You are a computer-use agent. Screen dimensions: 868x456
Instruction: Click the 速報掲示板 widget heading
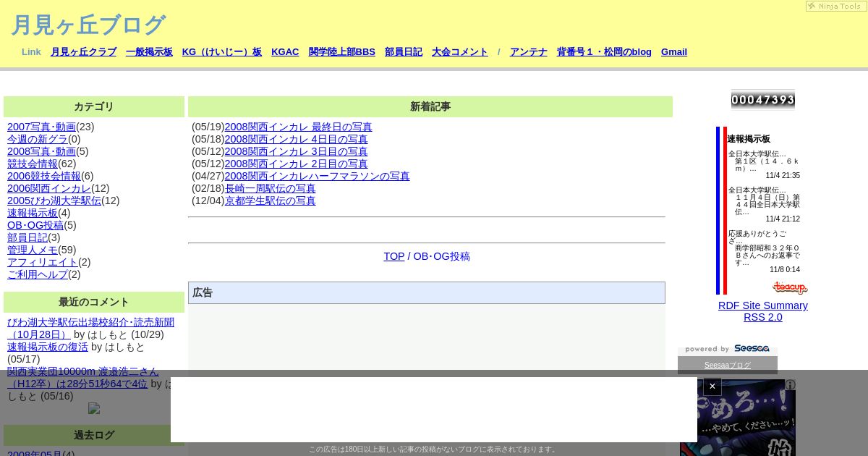749,138
